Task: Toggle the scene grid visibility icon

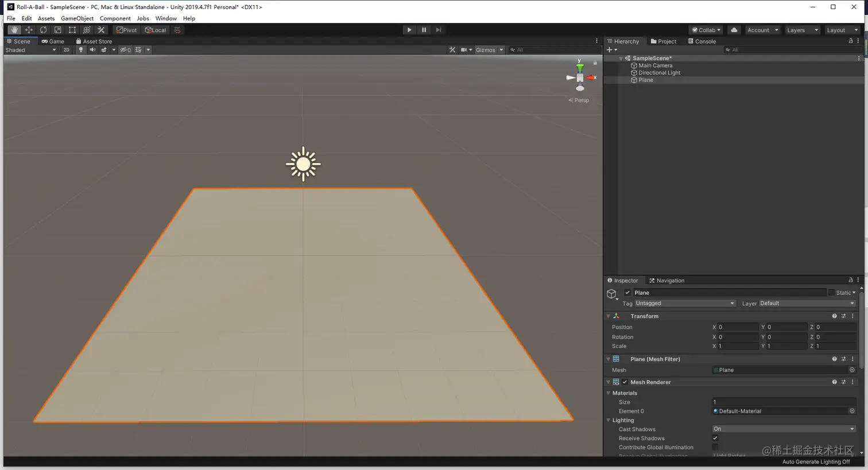Action: coord(138,50)
